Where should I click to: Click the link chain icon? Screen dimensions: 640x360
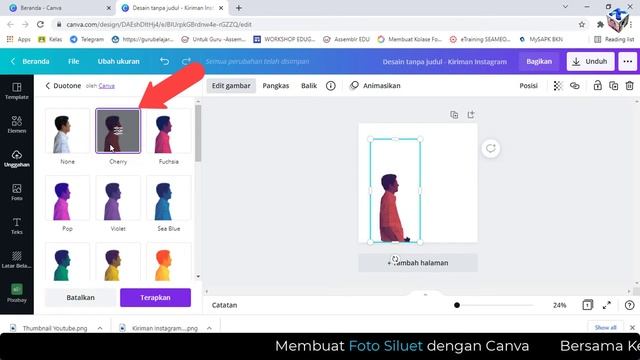[x=575, y=86]
